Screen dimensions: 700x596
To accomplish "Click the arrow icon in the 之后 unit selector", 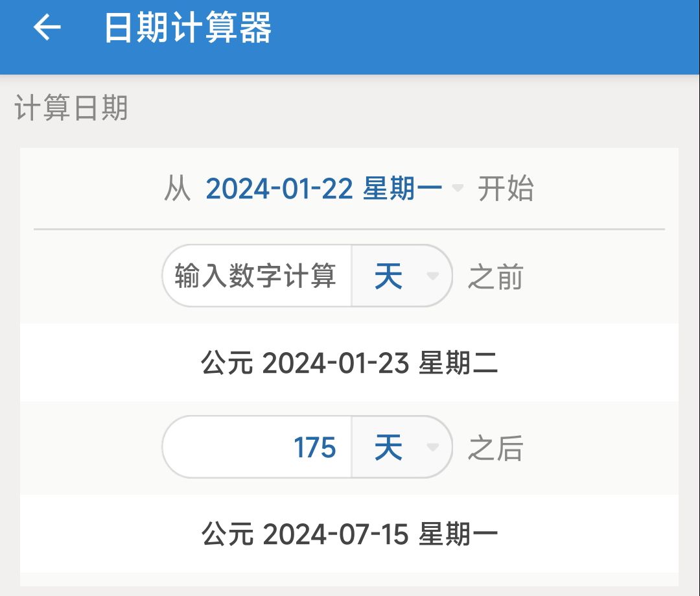I will pos(432,447).
